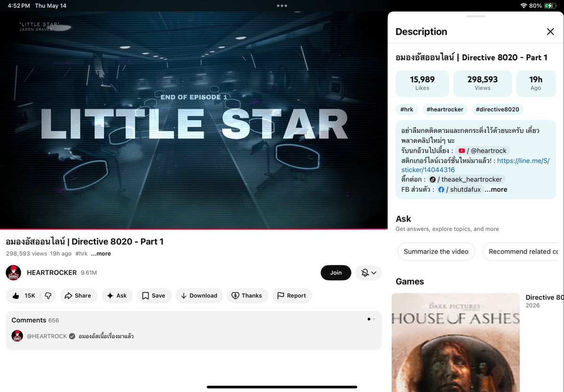
Task: Tap the #hrk hashtag chip
Action: tap(407, 110)
